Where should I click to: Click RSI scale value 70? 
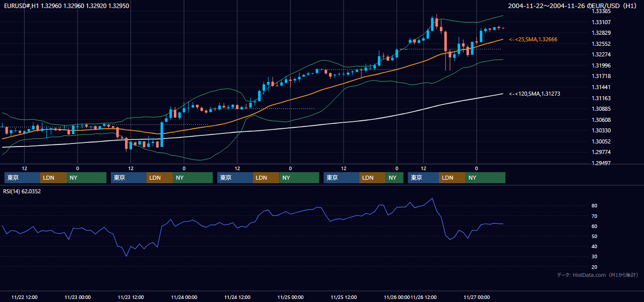(x=595, y=216)
